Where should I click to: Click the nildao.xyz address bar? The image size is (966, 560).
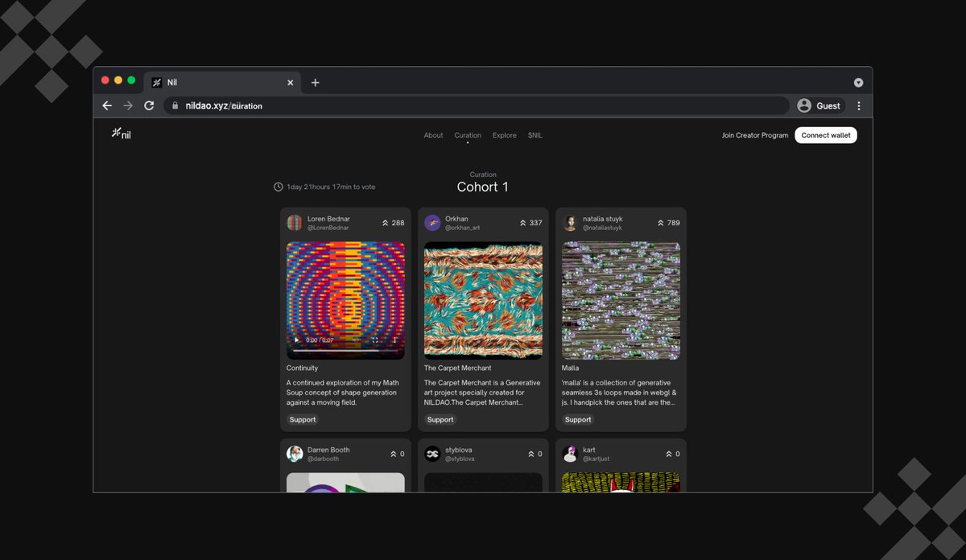(x=477, y=105)
